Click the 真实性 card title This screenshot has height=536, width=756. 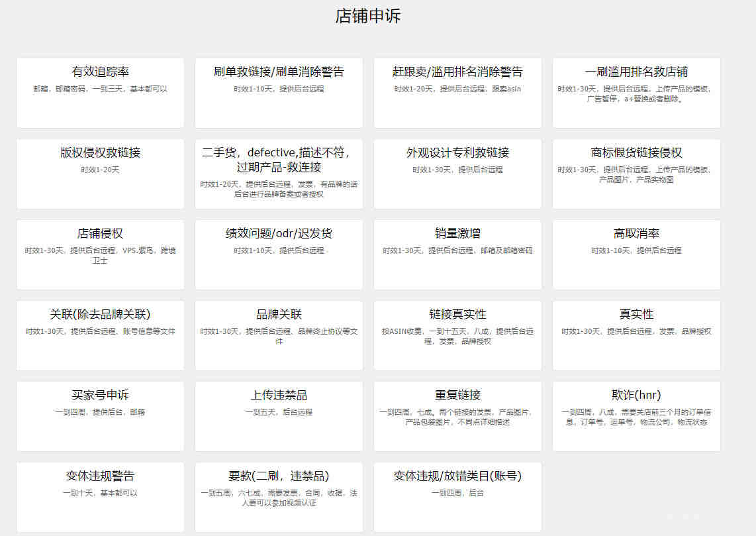[636, 315]
